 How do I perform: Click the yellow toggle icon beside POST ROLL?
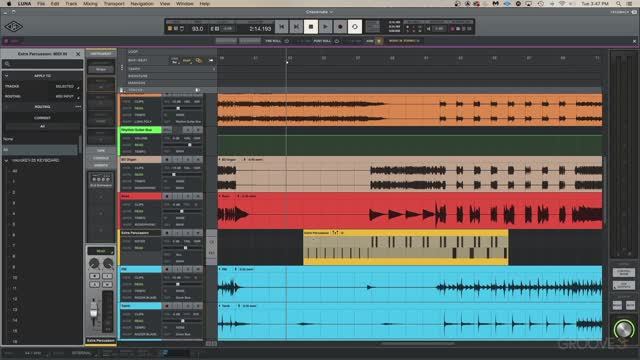click(x=378, y=41)
